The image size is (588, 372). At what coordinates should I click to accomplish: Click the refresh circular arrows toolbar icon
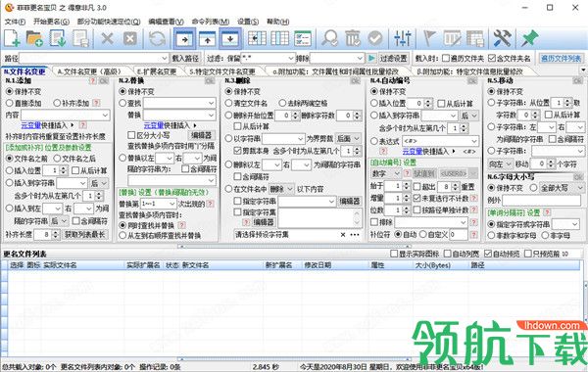(157, 38)
